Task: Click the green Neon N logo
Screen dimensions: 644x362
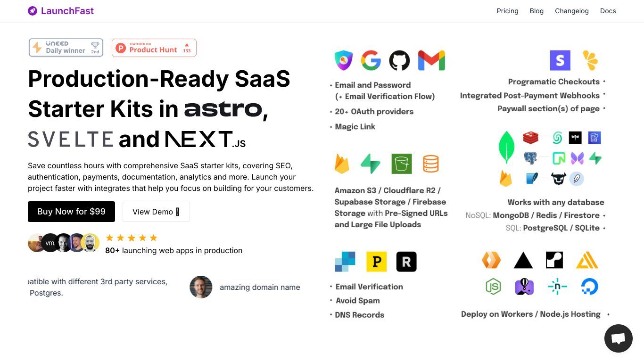Action: click(x=559, y=158)
